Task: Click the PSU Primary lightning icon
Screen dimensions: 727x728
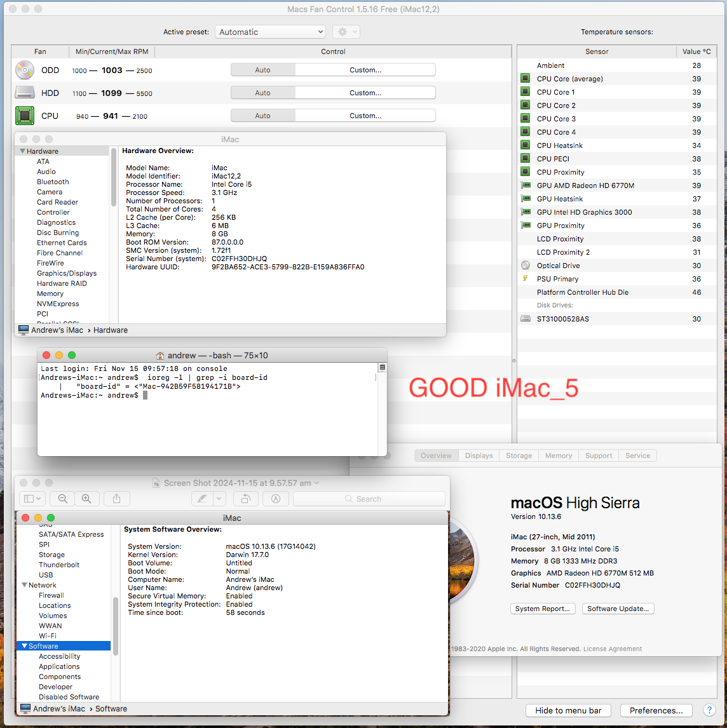Action: tap(526, 279)
